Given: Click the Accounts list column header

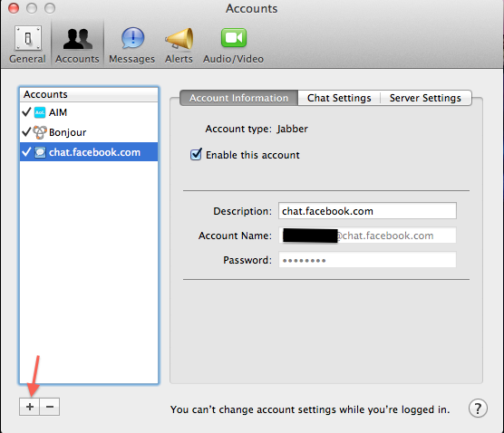Looking at the screenshot, I should (x=89, y=94).
